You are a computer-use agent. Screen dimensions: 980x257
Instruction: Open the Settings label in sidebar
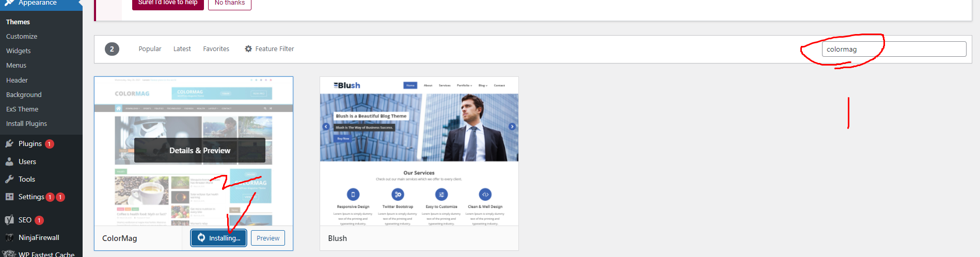pos(31,197)
